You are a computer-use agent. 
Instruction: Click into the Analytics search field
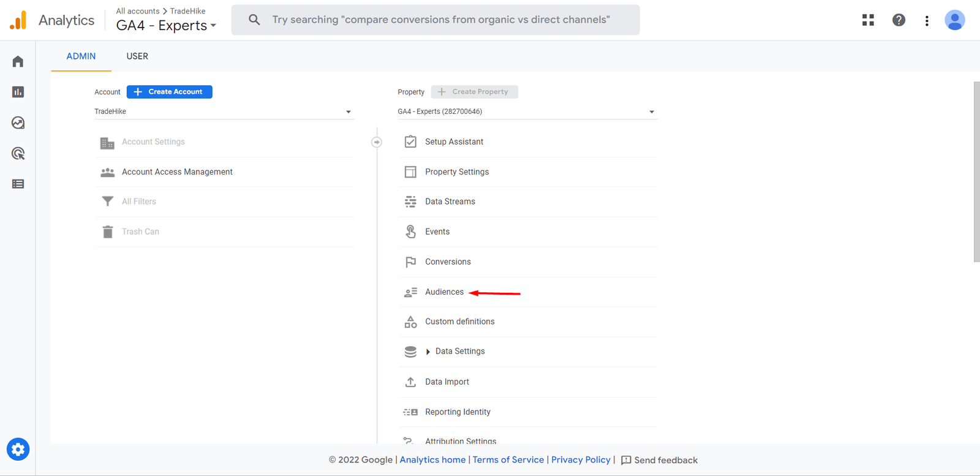click(x=441, y=20)
